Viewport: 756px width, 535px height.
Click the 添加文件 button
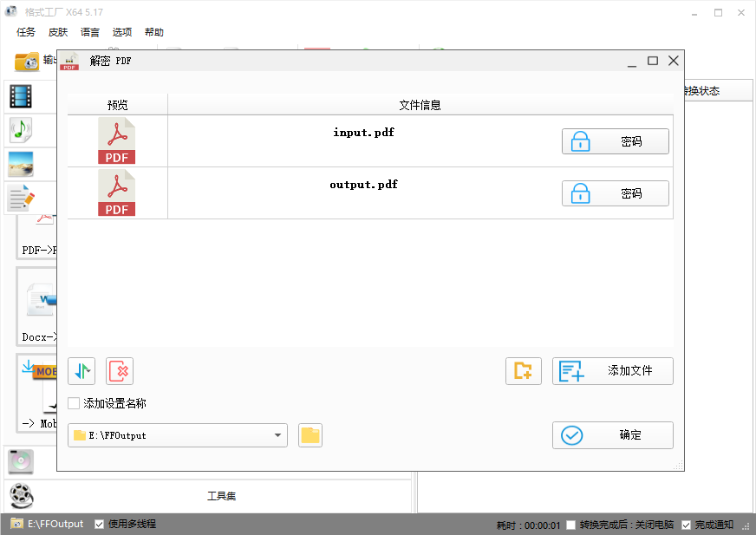(613, 370)
